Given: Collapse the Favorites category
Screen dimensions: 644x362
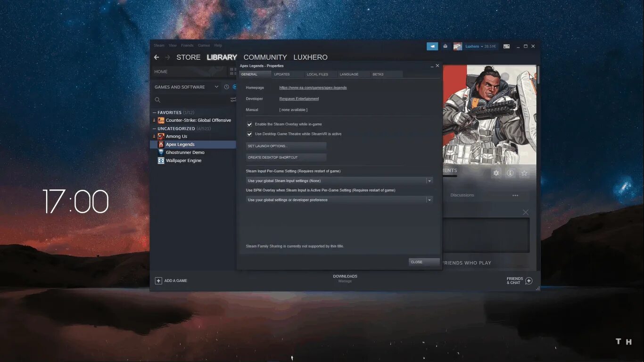Looking at the screenshot, I should click(154, 113).
